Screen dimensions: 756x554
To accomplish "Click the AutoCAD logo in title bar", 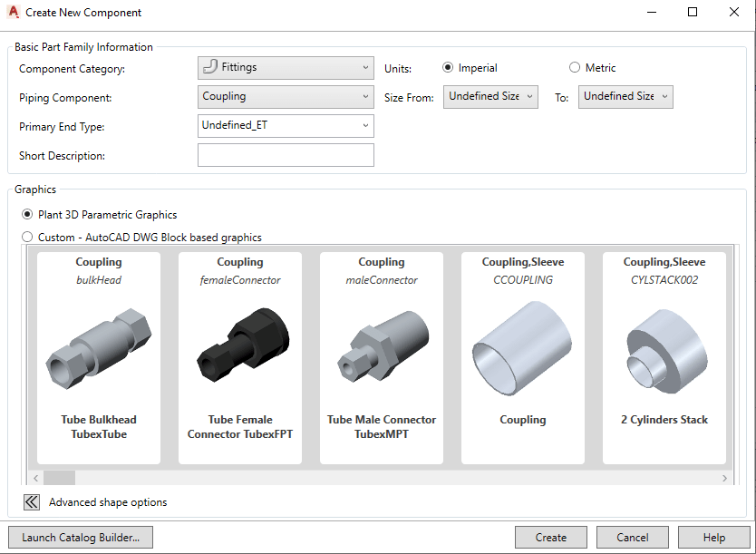I will (x=13, y=13).
